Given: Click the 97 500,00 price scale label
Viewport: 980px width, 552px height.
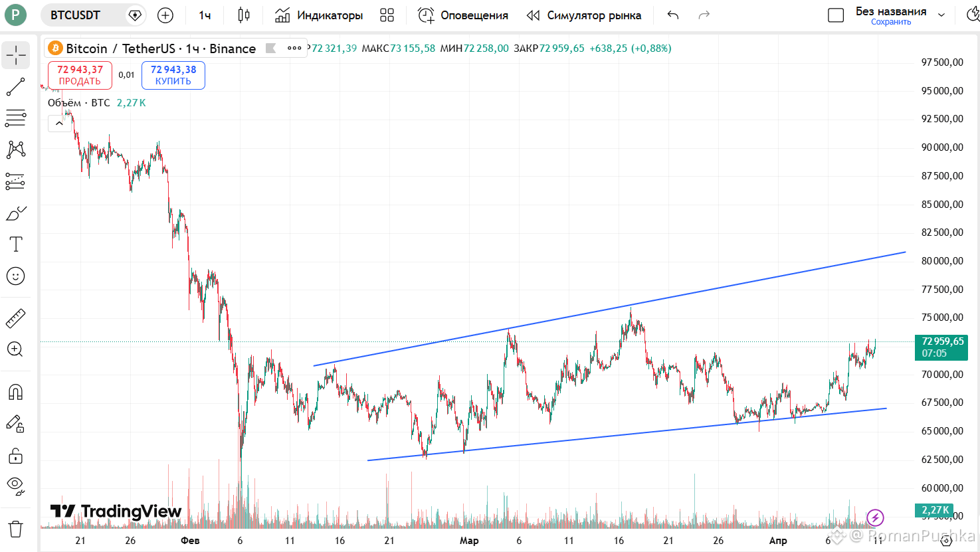Looking at the screenshot, I should [942, 62].
